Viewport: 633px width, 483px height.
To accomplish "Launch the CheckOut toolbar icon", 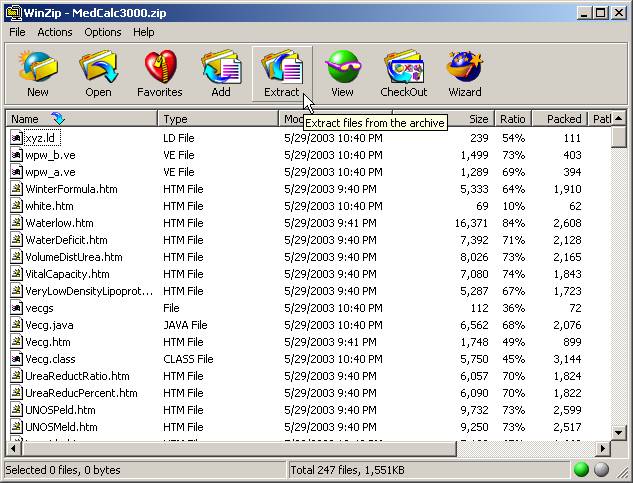I will click(x=403, y=74).
